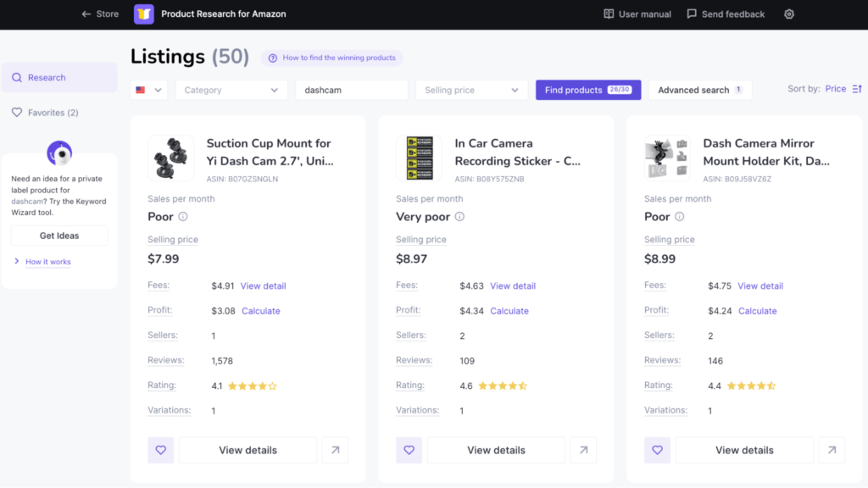The width and height of the screenshot is (868, 488).
Task: Click the Suction Cup Mount for Yi Dash Cam title
Action: (x=270, y=152)
